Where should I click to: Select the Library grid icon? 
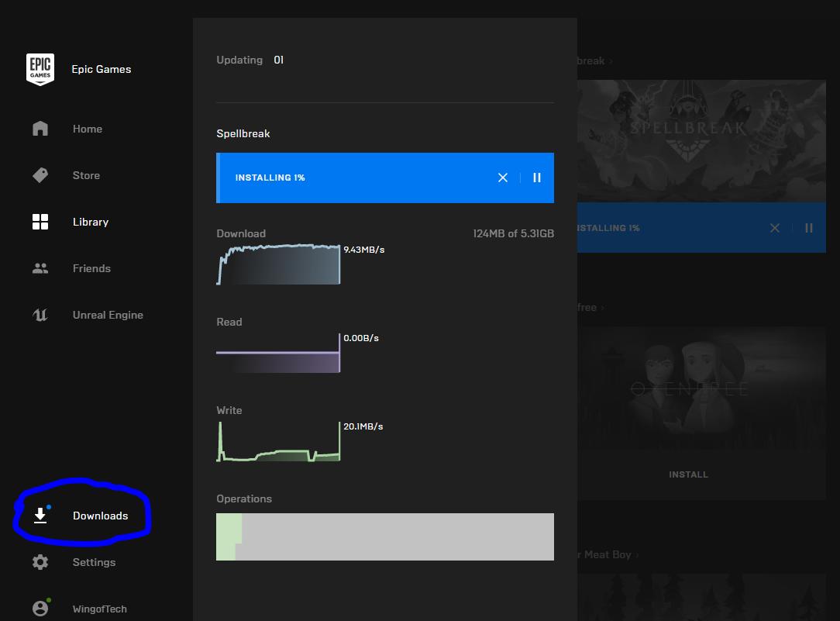point(40,222)
